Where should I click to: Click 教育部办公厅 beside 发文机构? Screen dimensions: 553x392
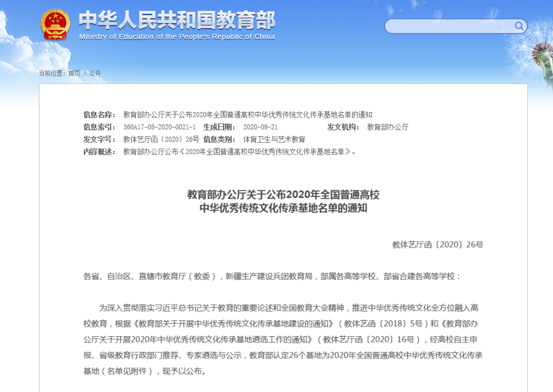[x=388, y=127]
